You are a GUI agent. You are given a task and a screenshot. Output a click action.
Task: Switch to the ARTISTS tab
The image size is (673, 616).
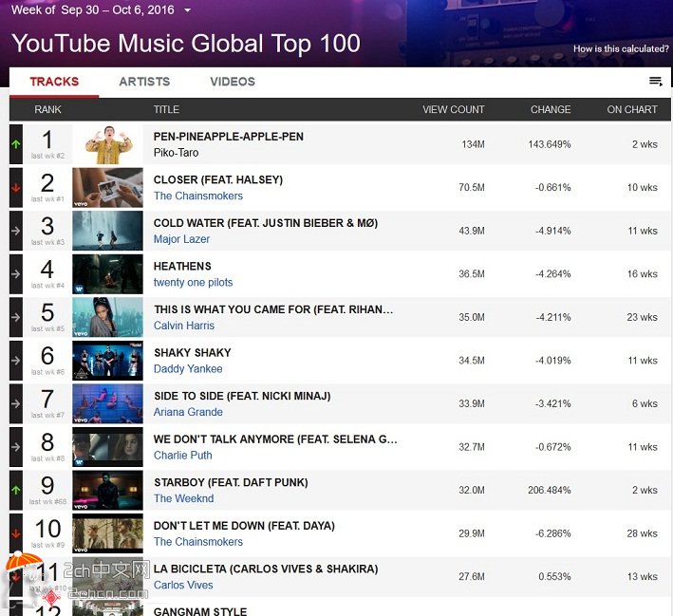click(x=144, y=82)
